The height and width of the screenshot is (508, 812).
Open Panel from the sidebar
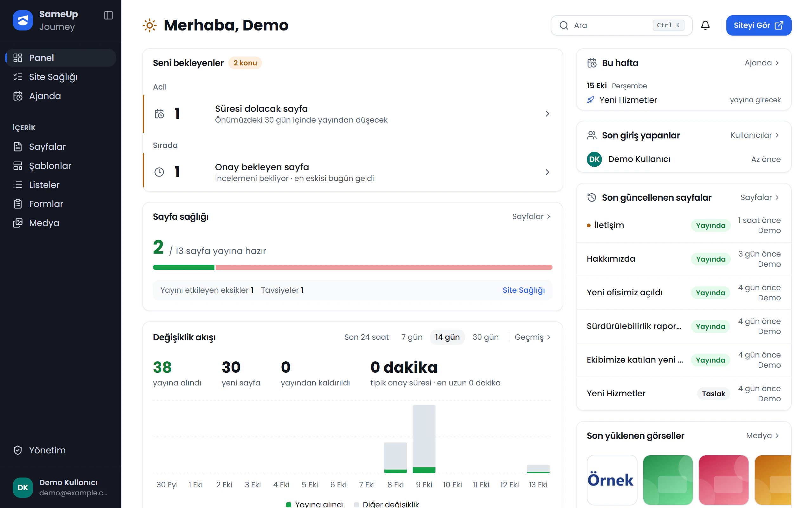(x=61, y=58)
